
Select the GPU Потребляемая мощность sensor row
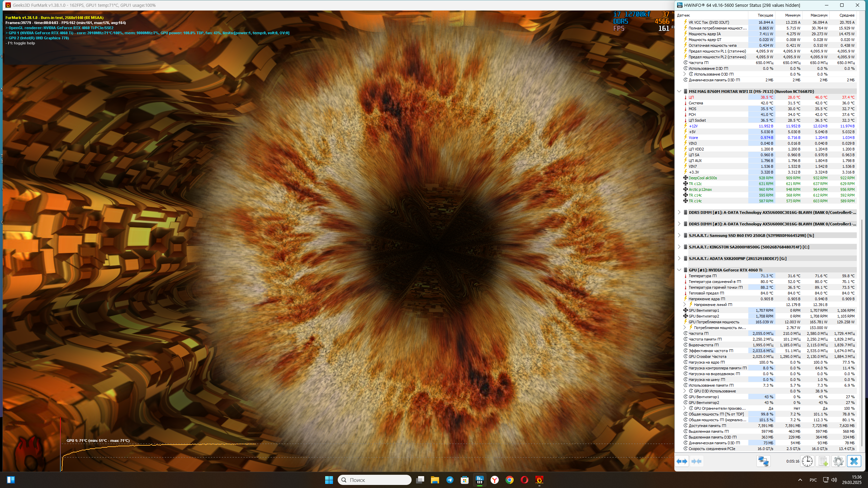coord(714,322)
